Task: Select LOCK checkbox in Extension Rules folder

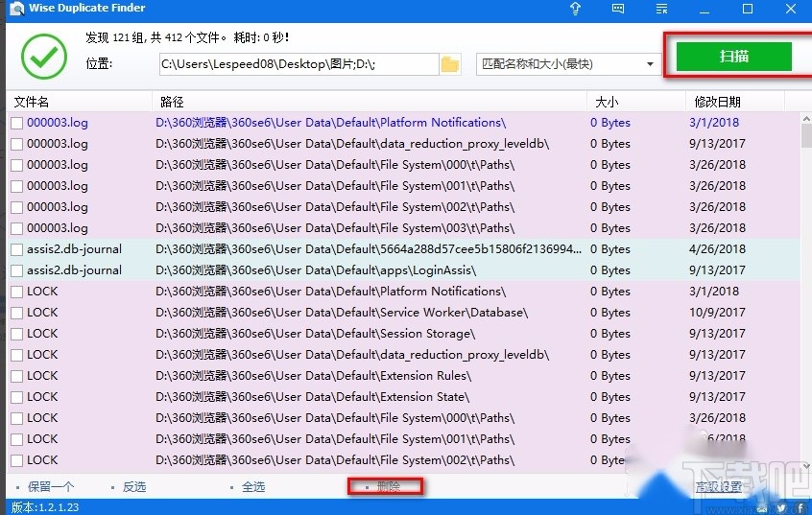Action: (17, 376)
